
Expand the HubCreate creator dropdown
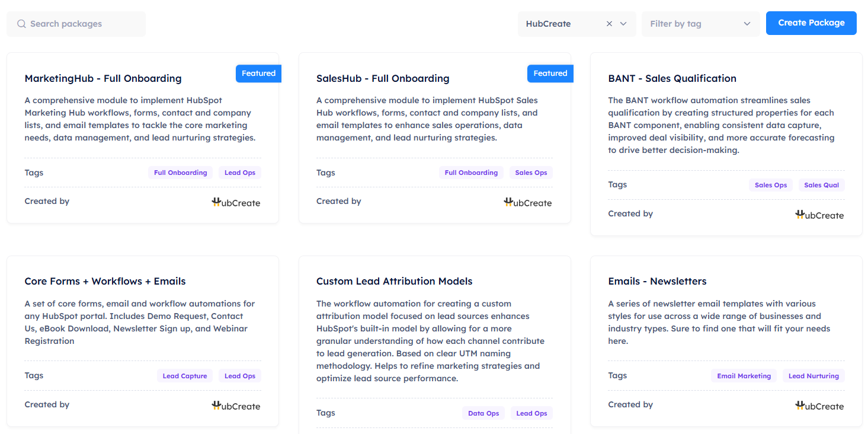(x=623, y=24)
